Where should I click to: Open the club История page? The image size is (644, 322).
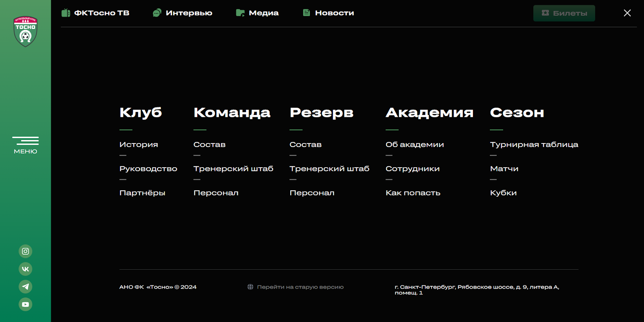click(138, 145)
